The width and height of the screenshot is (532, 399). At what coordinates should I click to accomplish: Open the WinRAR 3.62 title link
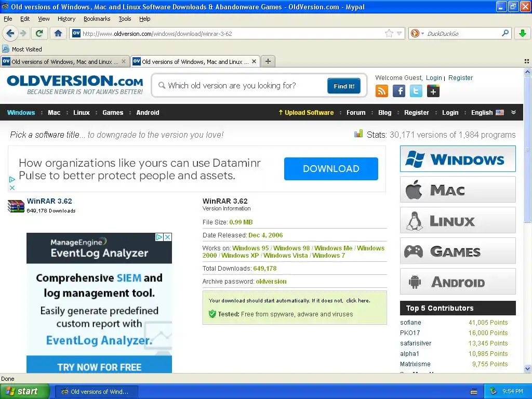click(x=49, y=201)
